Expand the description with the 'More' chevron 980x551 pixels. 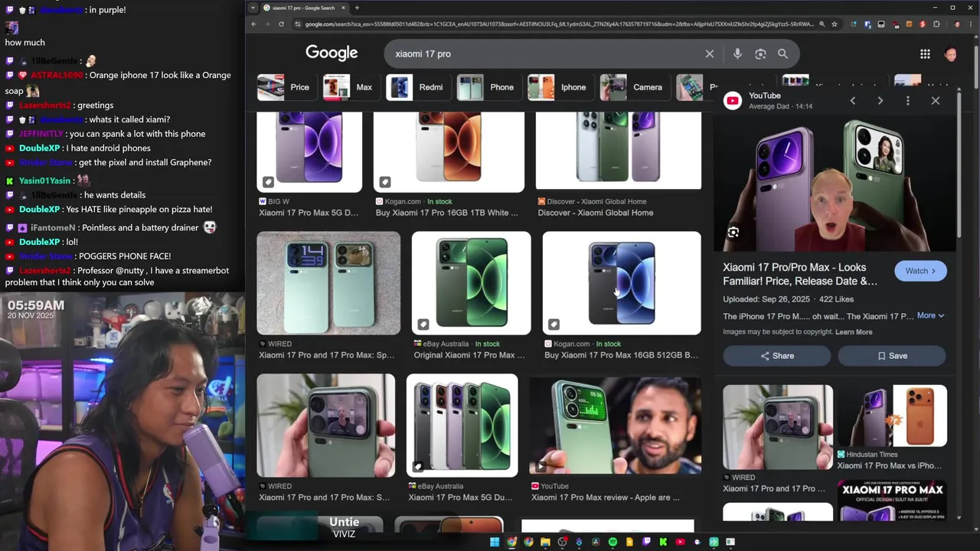pos(931,315)
